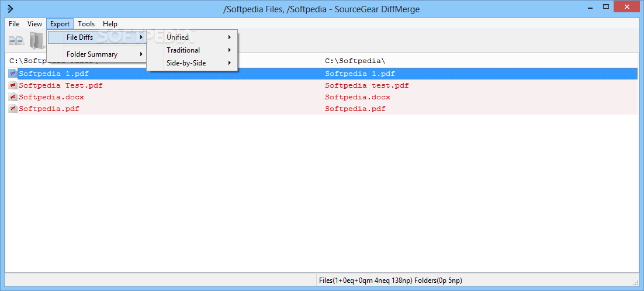Click not-equal icon beside Softpedia.docx
This screenshot has height=291, width=644.
13,97
